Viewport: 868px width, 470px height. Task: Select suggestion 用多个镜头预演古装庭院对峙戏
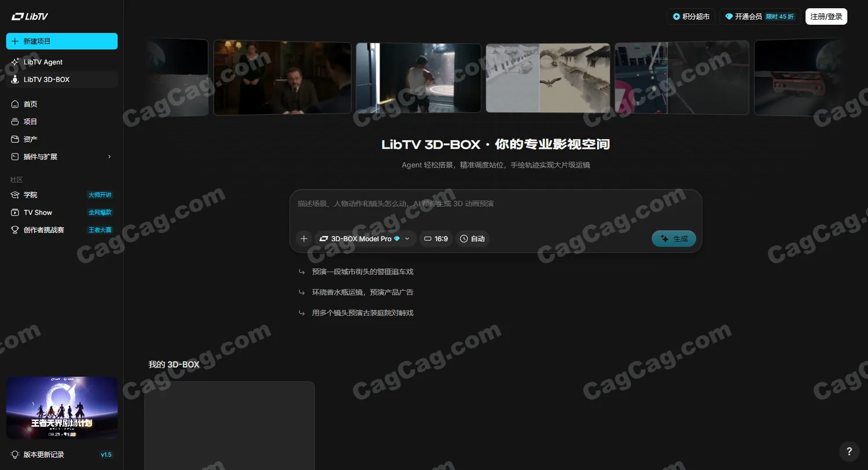pos(362,313)
